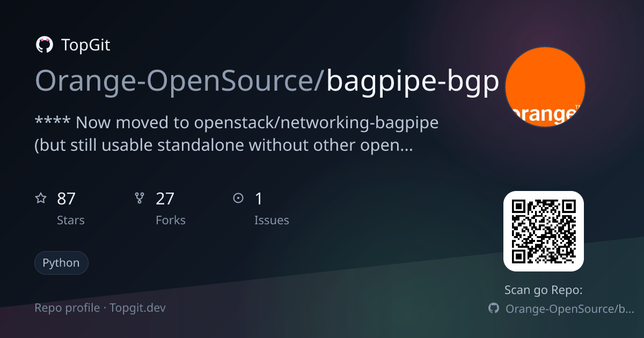Open the bagpipe-bgp repository name
The image size is (644, 338).
pos(413,80)
